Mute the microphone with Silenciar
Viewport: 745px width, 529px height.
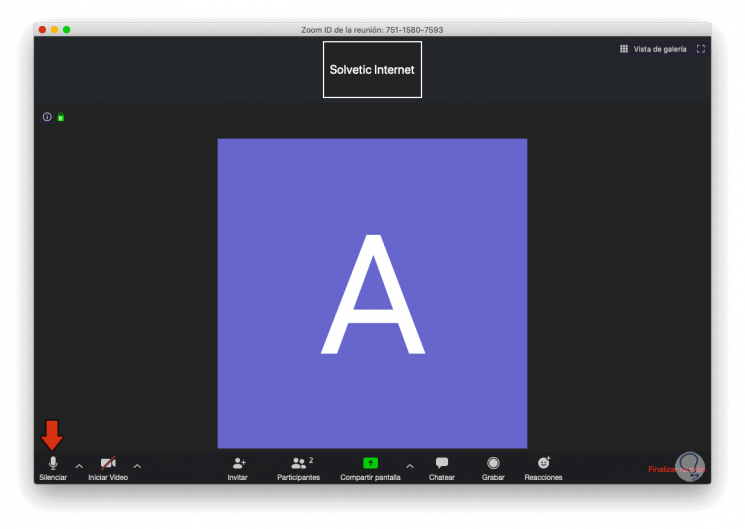coord(53,469)
